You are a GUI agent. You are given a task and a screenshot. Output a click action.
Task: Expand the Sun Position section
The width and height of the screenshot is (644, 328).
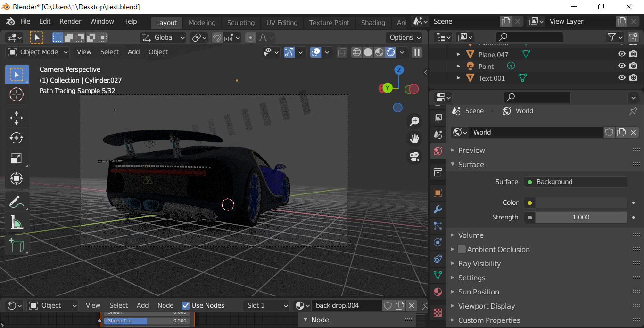pyautogui.click(x=479, y=292)
